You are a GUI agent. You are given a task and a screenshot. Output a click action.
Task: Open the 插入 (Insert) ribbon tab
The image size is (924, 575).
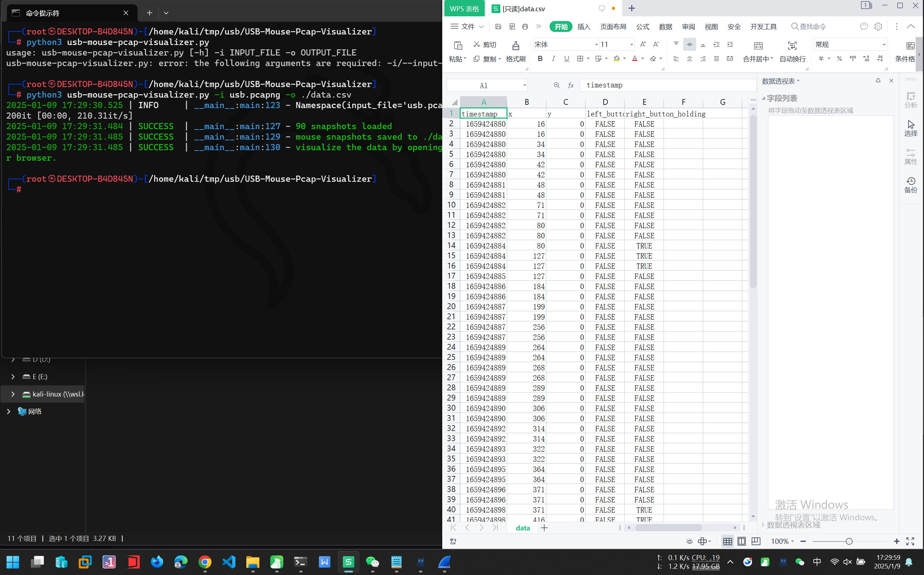point(583,26)
